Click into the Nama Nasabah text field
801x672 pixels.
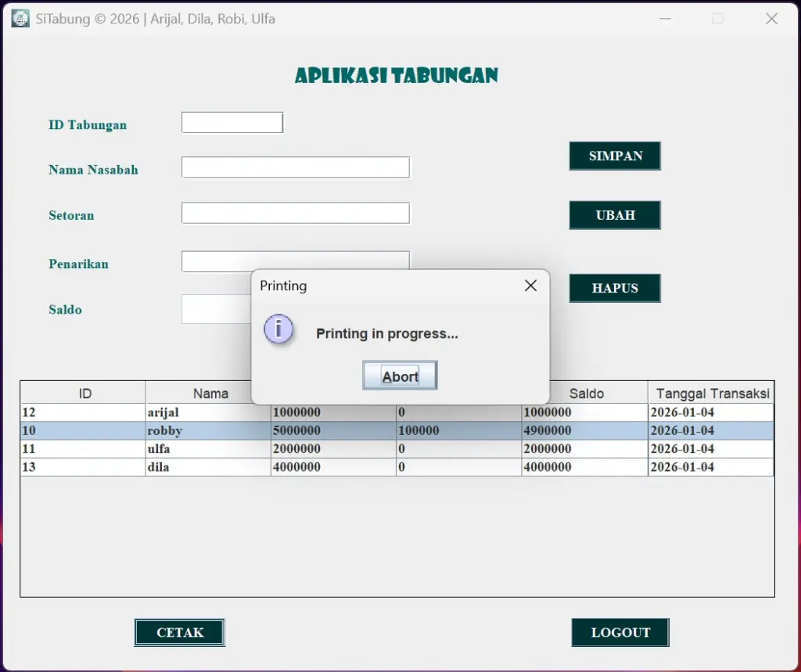[x=296, y=167]
